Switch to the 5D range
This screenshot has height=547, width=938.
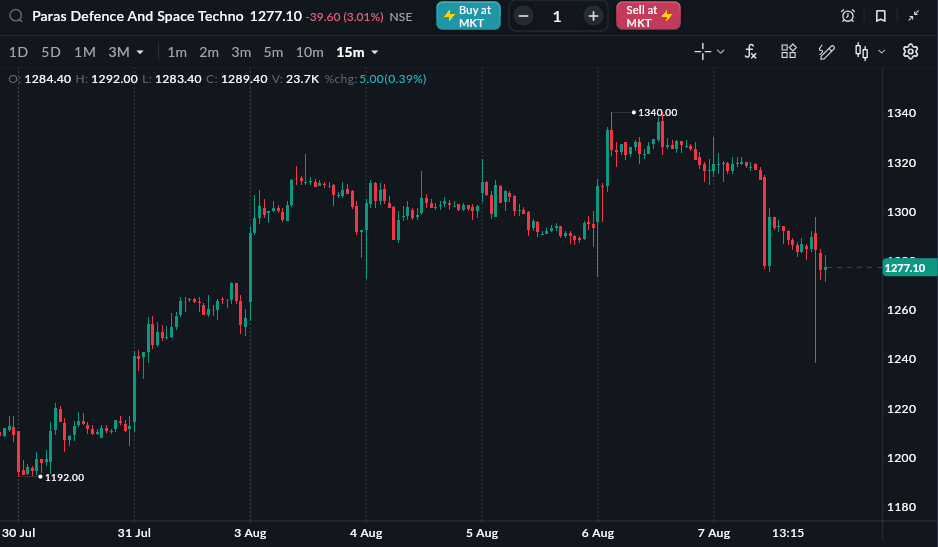pyautogui.click(x=51, y=53)
